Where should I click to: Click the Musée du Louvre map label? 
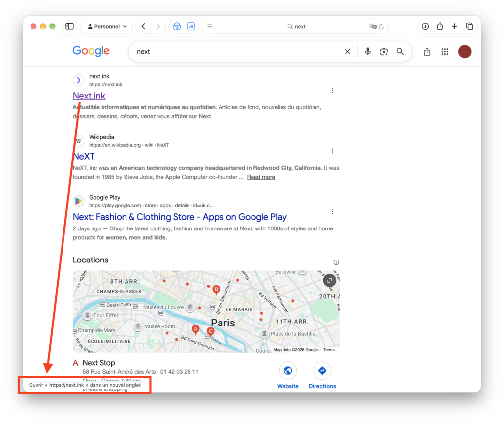click(163, 307)
